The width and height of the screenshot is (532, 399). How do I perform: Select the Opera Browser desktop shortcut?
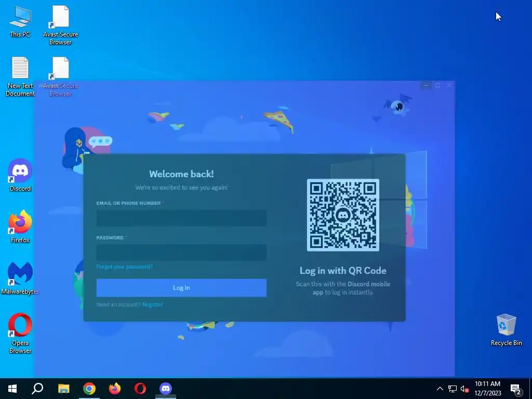20,333
